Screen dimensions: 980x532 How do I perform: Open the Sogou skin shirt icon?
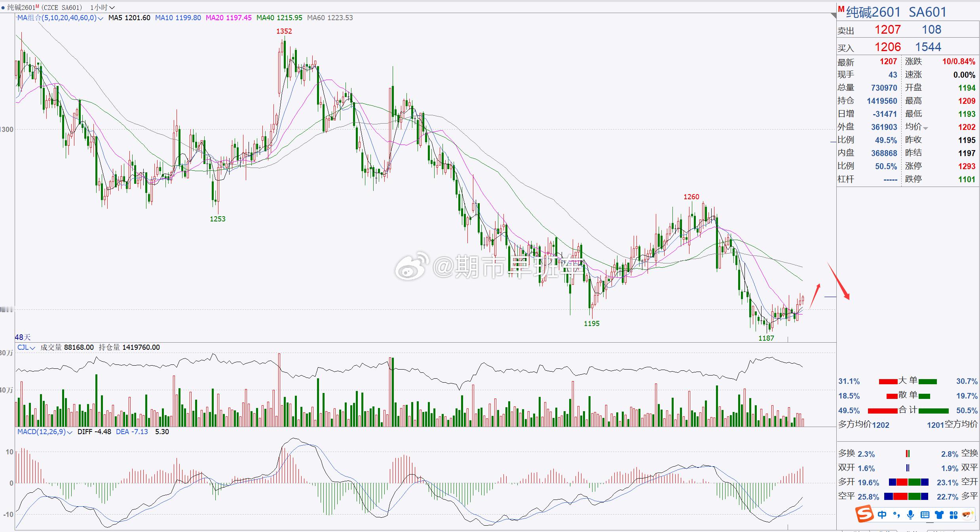939,515
